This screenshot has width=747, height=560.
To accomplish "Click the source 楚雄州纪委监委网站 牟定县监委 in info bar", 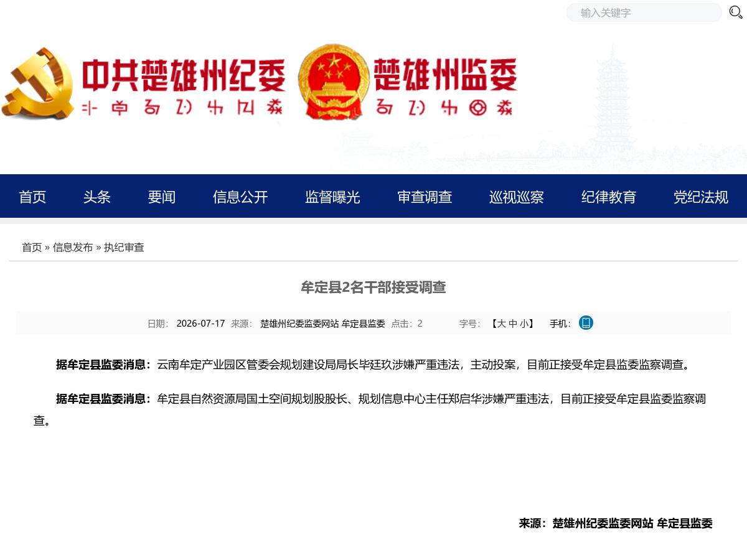I will tap(322, 324).
